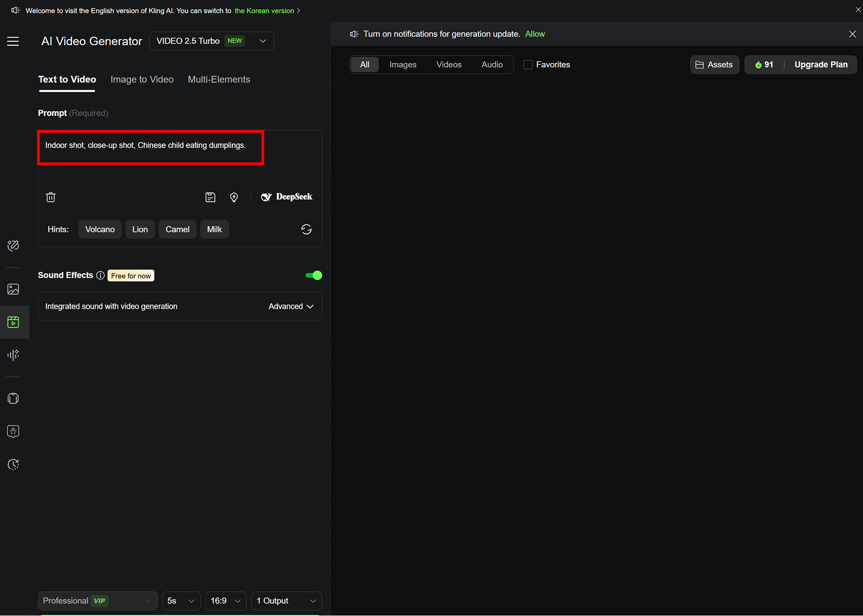Open the history/tasks clock icon in sidebar

[x=13, y=464]
